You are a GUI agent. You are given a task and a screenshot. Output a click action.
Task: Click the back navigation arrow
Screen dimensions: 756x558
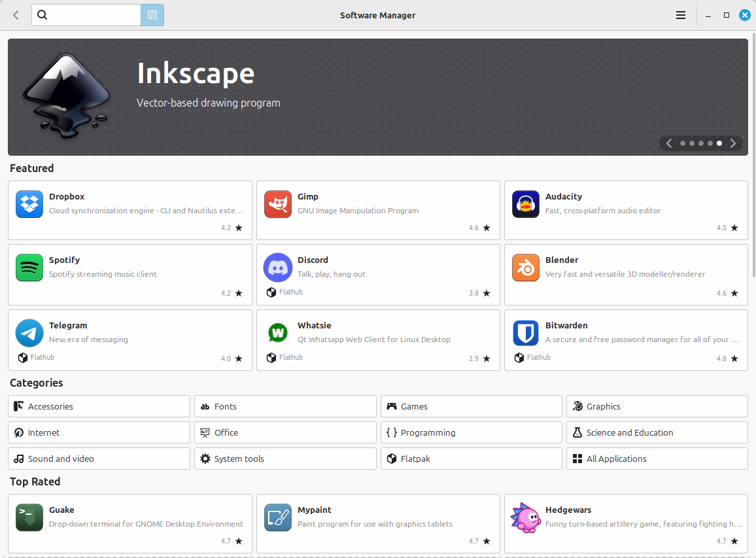pyautogui.click(x=16, y=15)
